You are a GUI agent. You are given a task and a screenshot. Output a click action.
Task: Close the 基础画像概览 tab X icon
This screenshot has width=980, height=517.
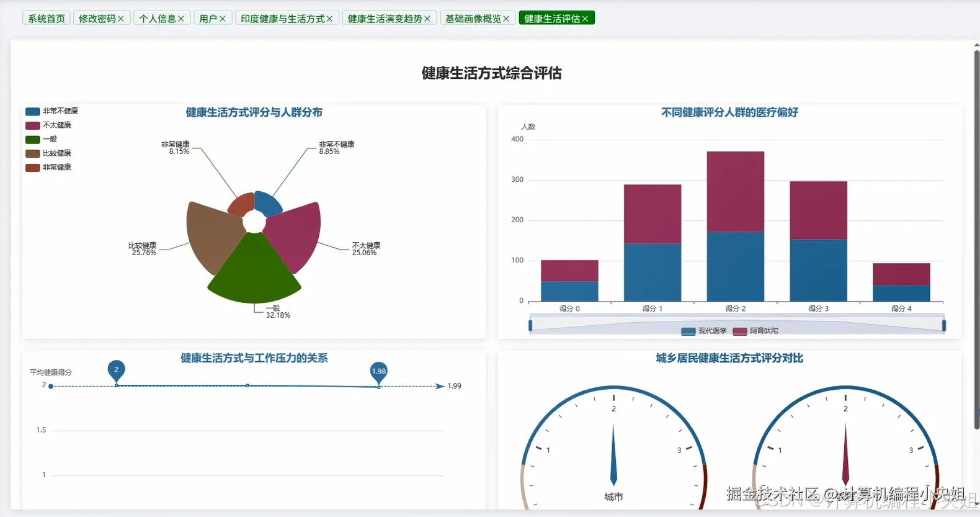[506, 19]
